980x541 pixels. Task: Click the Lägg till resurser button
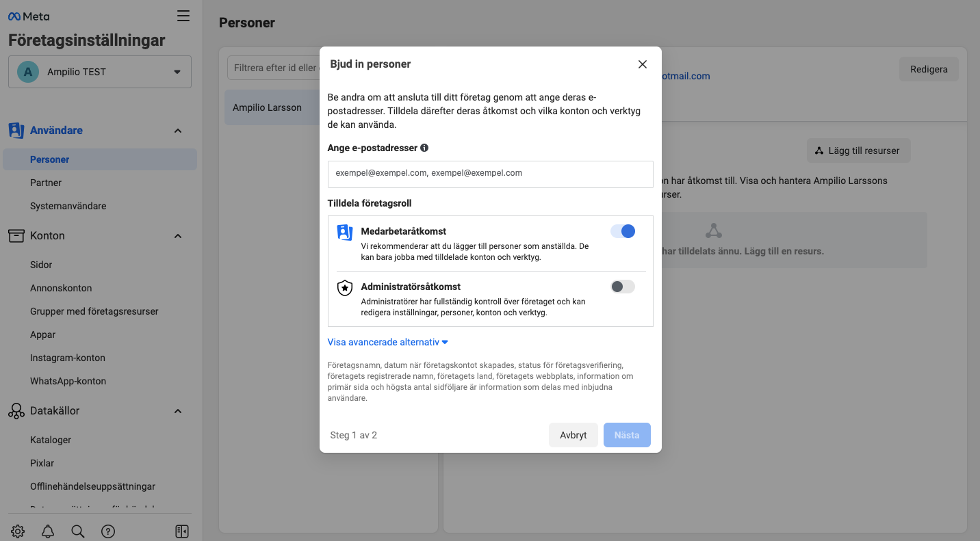pos(858,150)
